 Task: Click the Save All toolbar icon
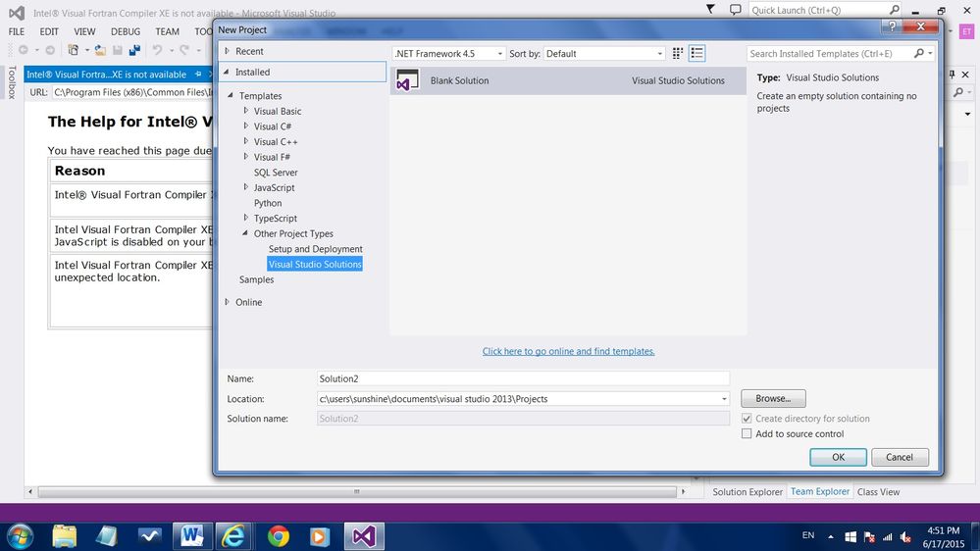click(134, 50)
